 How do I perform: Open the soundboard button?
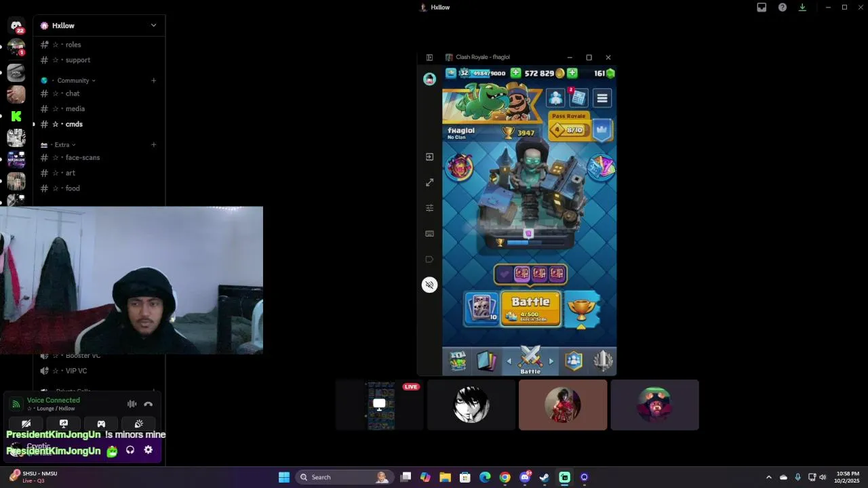(x=138, y=424)
